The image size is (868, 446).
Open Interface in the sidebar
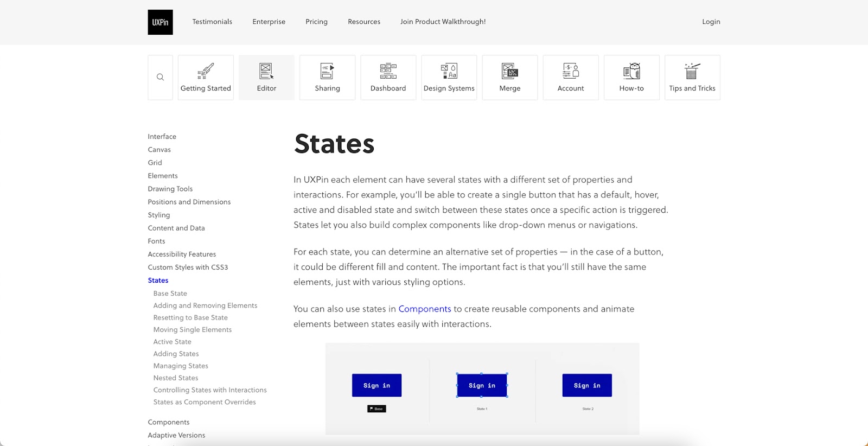click(162, 137)
